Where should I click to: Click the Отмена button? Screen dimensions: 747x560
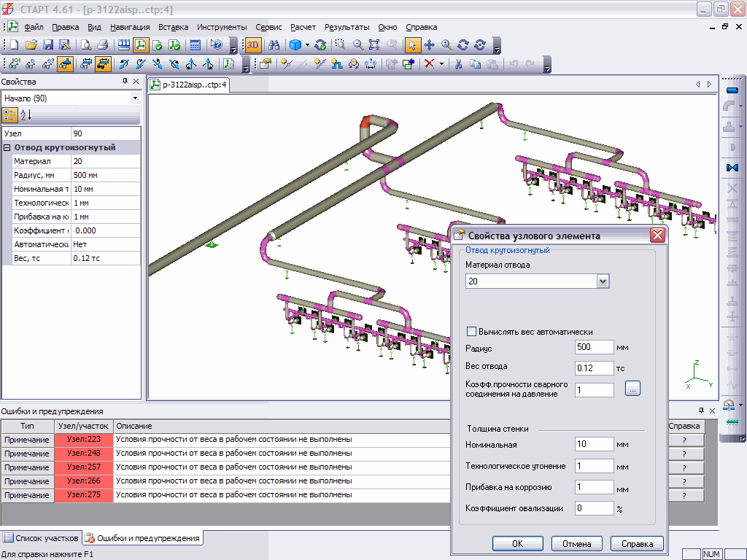576,543
